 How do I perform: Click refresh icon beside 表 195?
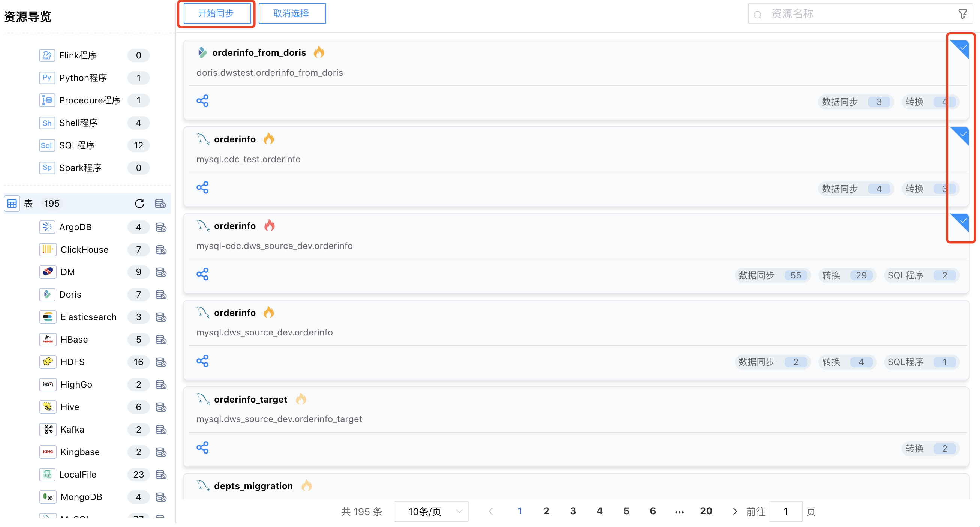pos(139,204)
